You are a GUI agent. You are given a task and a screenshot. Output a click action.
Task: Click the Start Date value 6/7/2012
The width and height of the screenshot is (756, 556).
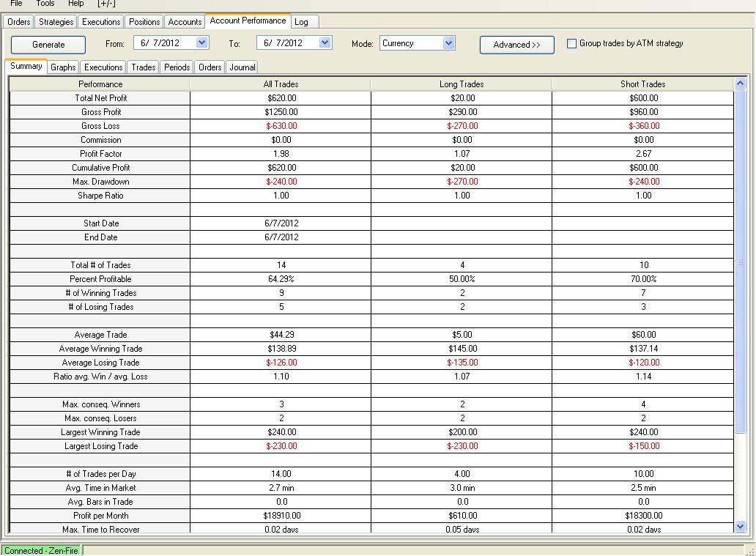coord(281,223)
